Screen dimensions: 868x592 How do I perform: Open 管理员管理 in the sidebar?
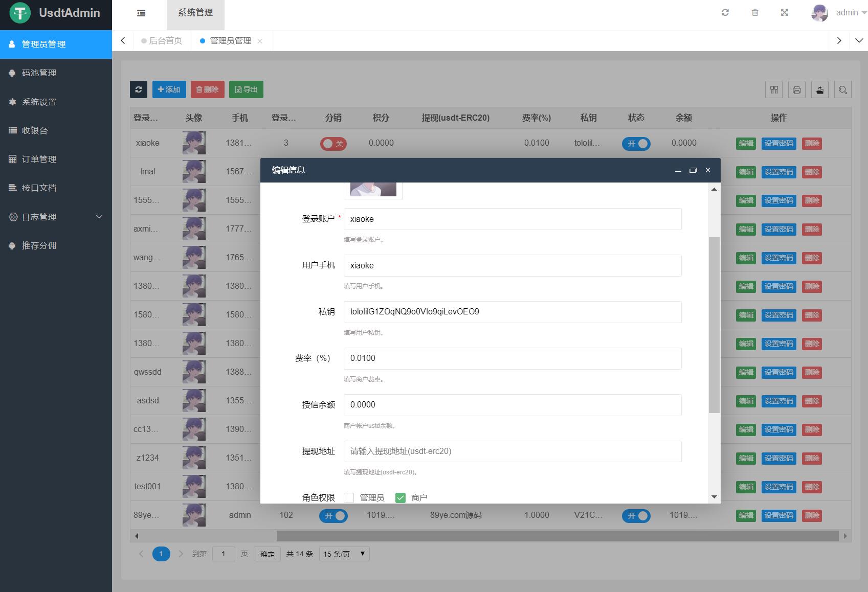tap(56, 44)
